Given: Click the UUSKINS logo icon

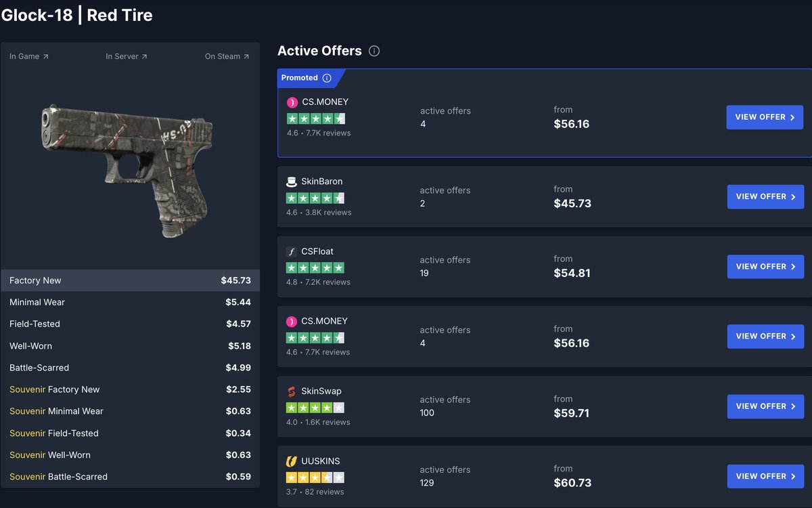Looking at the screenshot, I should pos(292,461).
